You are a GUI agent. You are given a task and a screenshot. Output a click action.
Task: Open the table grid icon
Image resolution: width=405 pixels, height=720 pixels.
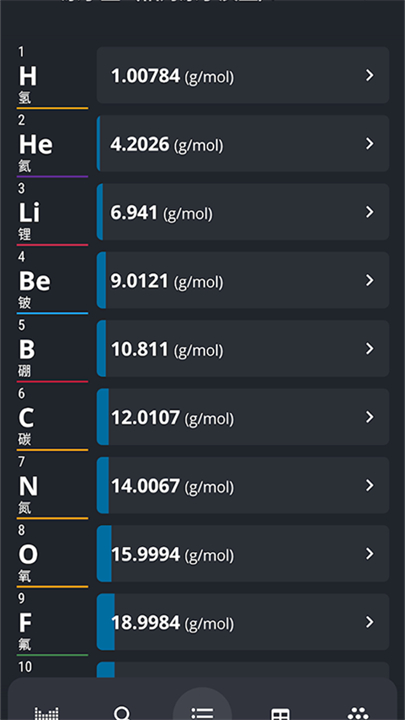tap(280, 713)
